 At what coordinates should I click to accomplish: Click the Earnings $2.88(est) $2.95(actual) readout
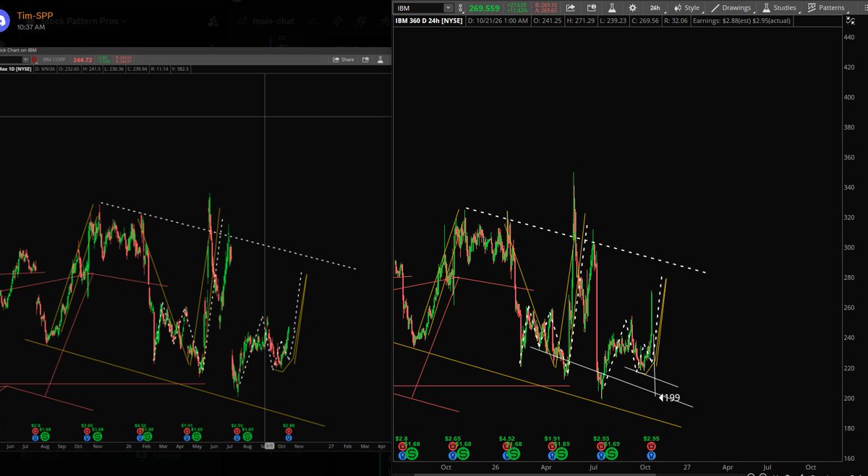click(743, 20)
